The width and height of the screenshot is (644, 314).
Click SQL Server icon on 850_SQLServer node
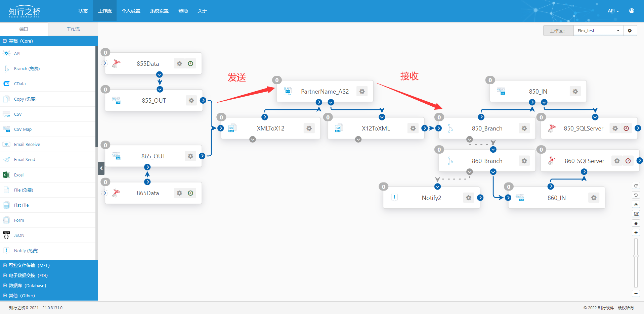tap(552, 128)
